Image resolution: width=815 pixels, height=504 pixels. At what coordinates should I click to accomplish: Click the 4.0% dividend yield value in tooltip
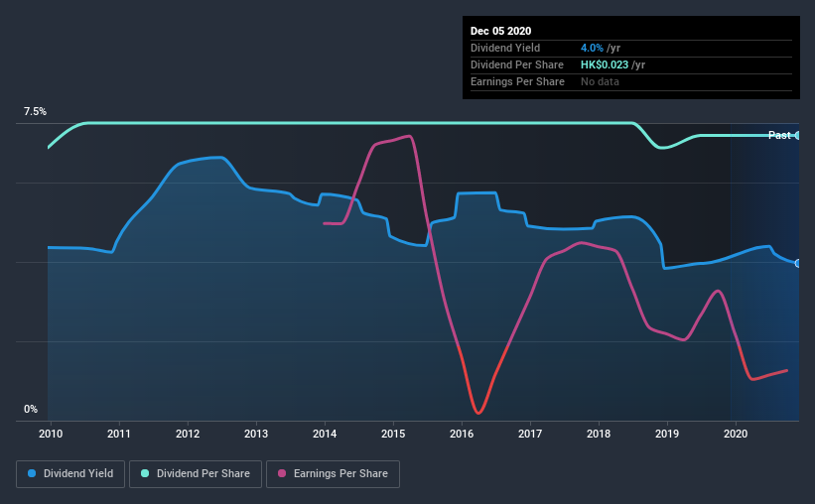[592, 48]
